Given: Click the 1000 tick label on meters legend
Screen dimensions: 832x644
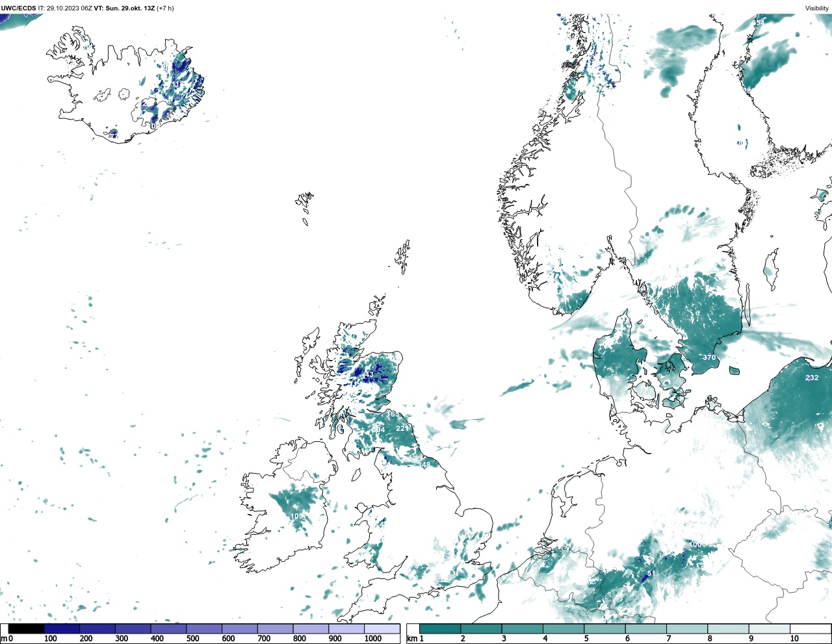Looking at the screenshot, I should coord(373,638).
